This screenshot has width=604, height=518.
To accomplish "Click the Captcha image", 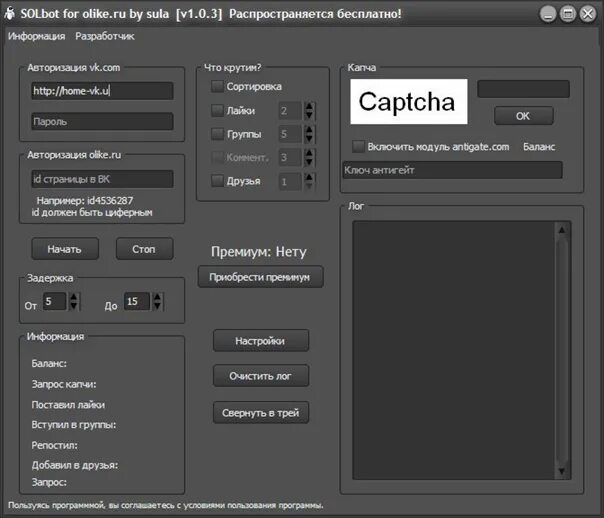I will 409,102.
